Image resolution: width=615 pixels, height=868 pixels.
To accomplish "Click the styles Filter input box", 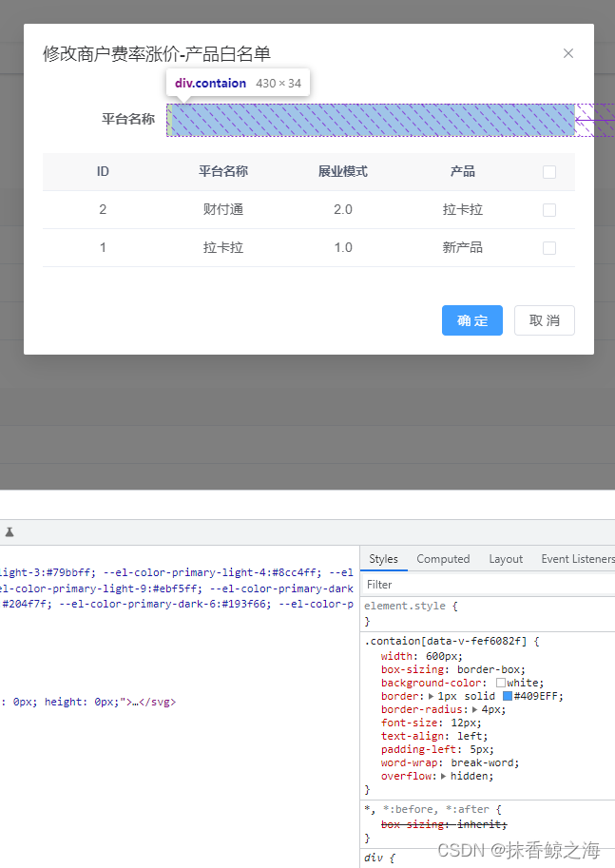I will click(x=489, y=585).
